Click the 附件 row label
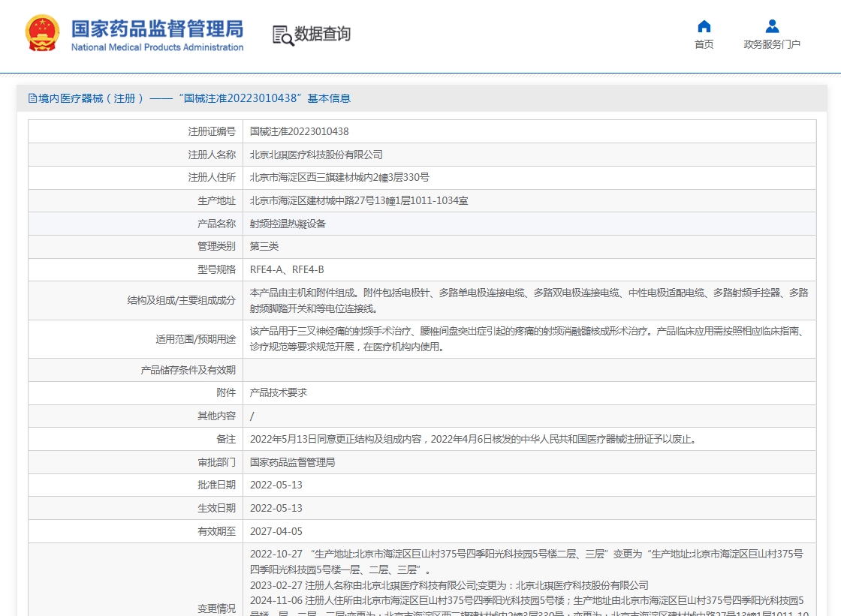Screen dimensions: 841x616 [x=226, y=392]
